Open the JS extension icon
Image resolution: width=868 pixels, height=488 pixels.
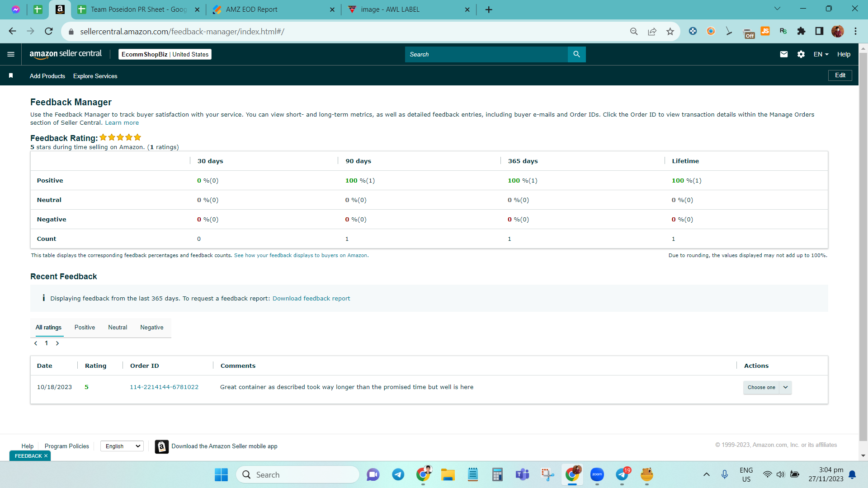click(765, 31)
